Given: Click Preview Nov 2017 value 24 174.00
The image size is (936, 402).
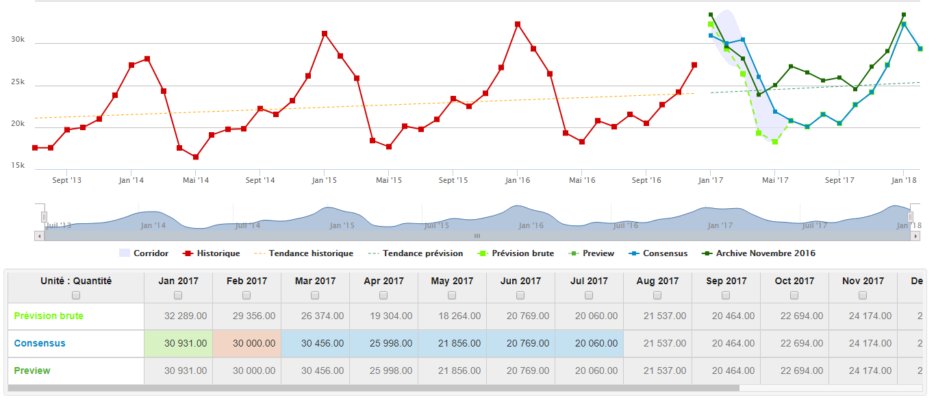Looking at the screenshot, I should coord(868,371).
